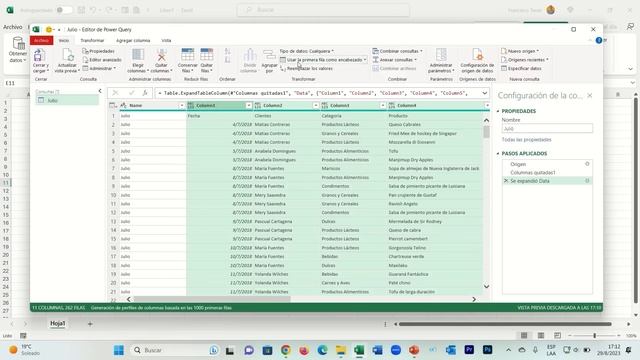Image resolution: width=640 pixels, height=360 pixels.
Task: Sort descending using the Ordenar icon
Action: tap(227, 60)
